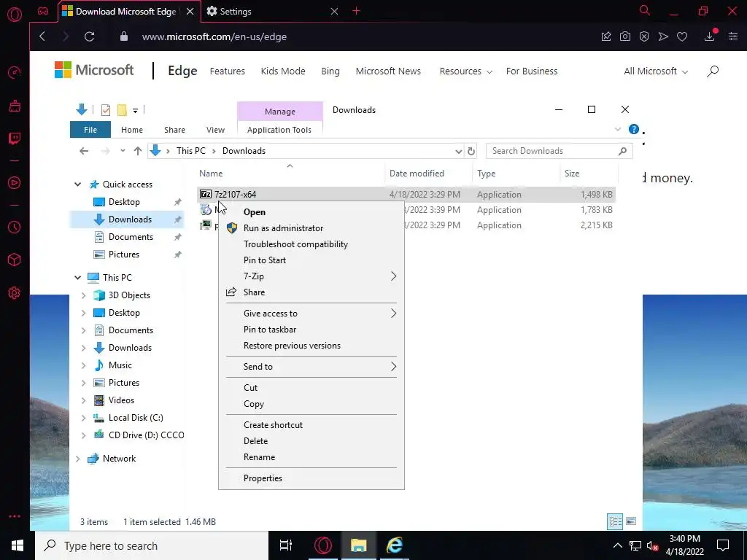Viewport: 747px width, 560px height.
Task: Open Easy Setup sliders icon
Action: coord(733,36)
